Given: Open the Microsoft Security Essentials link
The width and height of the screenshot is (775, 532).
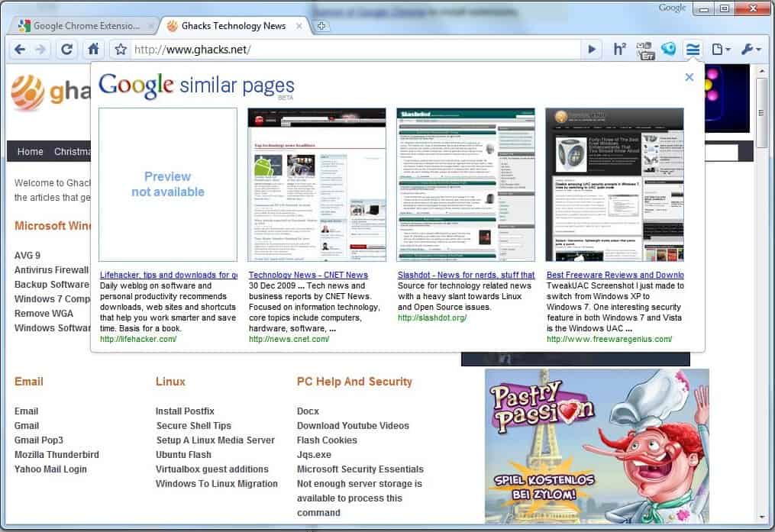Looking at the screenshot, I should (x=360, y=469).
